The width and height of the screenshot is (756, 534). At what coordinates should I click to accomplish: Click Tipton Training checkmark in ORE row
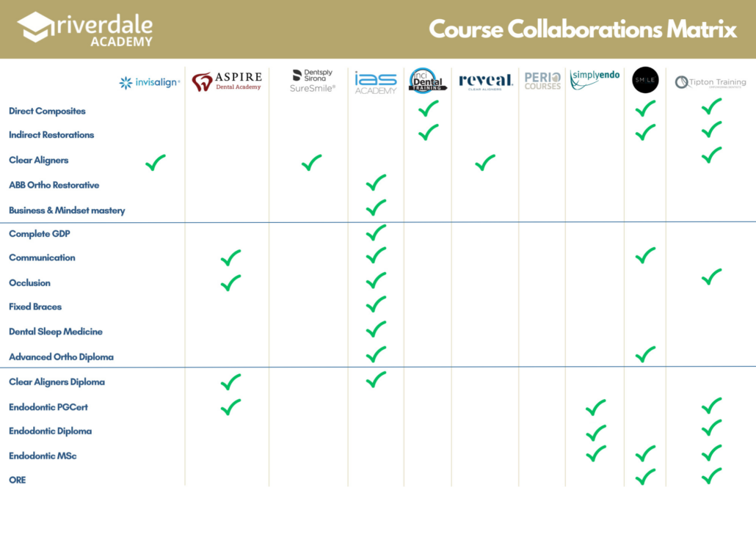[711, 477]
